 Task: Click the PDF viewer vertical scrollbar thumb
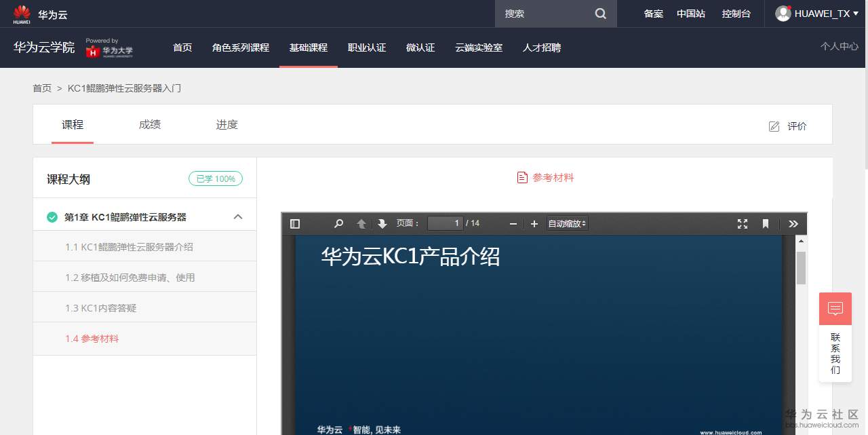tap(801, 268)
